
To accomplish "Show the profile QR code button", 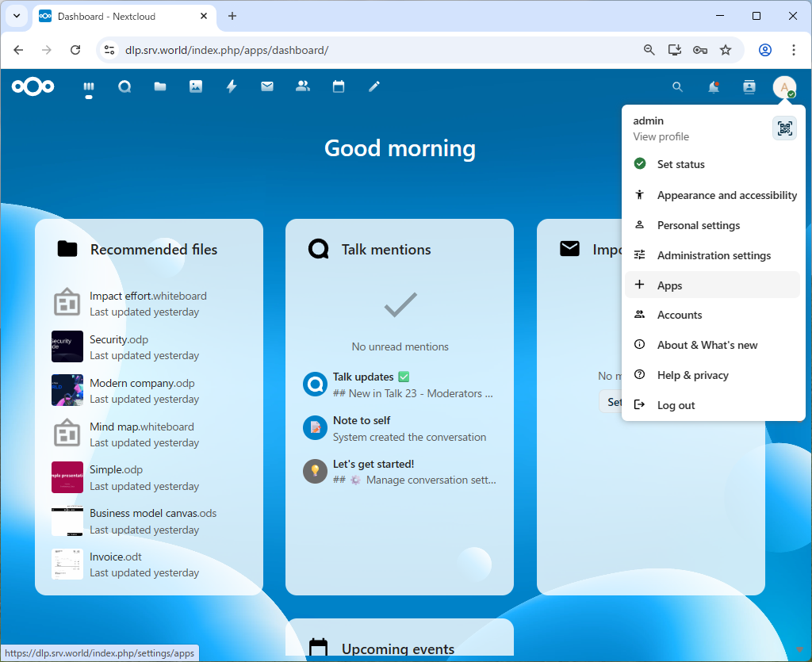I will (784, 128).
